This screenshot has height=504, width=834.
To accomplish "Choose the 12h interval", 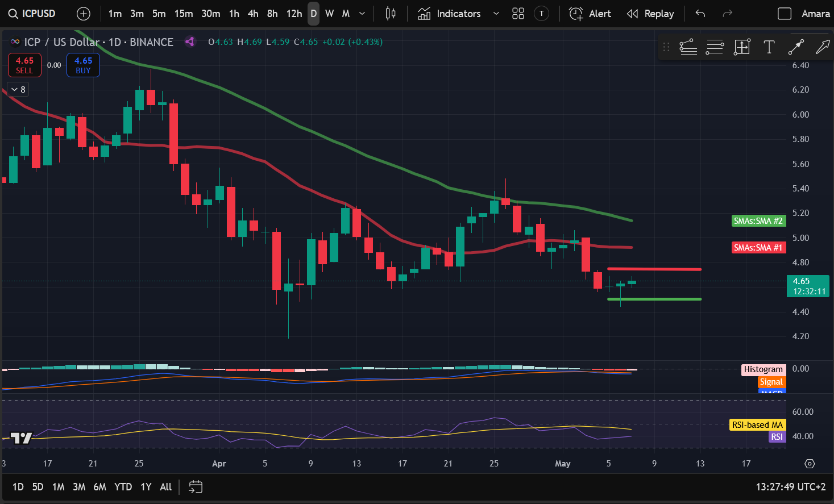I will click(x=294, y=14).
